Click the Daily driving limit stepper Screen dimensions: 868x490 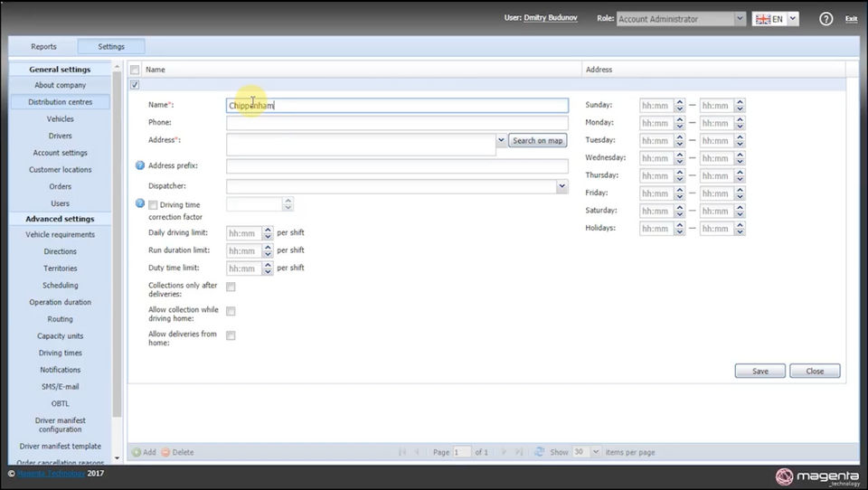(268, 233)
